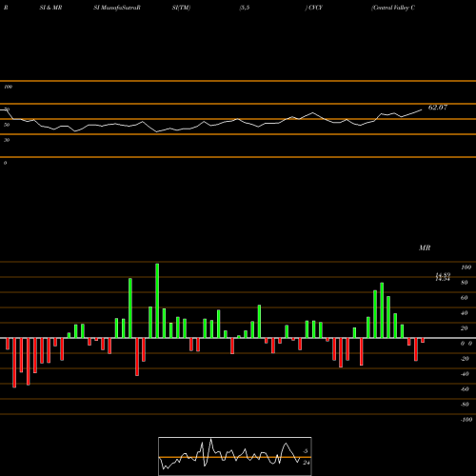
Task: Click the end of the RSI line
Action: [x=422, y=109]
